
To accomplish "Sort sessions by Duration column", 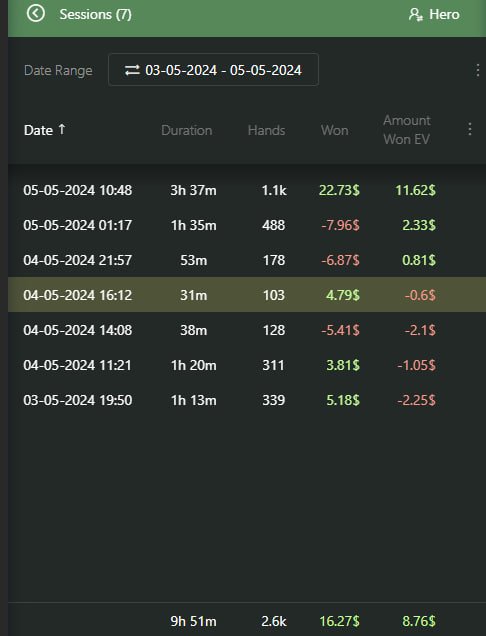I will tap(187, 130).
